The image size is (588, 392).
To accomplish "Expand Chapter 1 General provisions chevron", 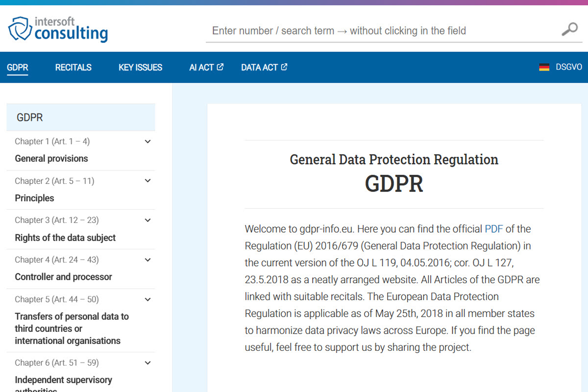I will (x=147, y=142).
